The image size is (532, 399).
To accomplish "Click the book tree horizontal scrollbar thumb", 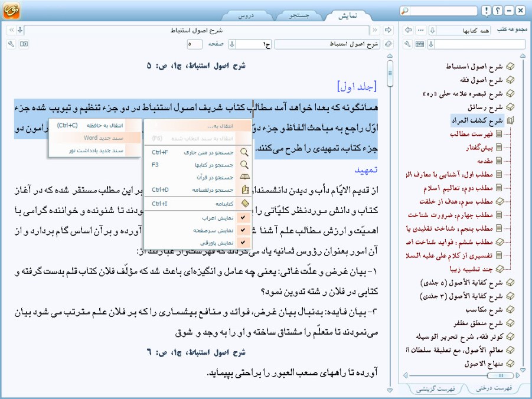I will tap(500, 375).
